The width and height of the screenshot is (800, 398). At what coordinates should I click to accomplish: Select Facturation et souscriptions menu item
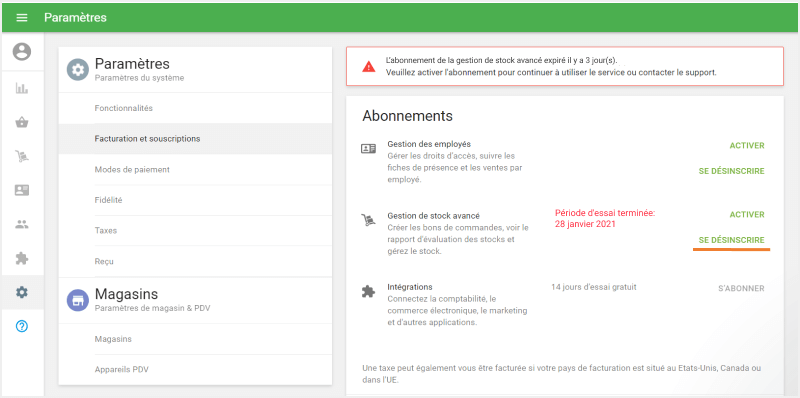point(195,139)
